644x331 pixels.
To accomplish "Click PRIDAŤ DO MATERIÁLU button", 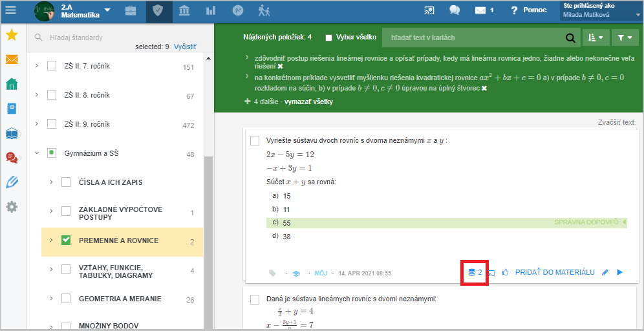I will [555, 272].
